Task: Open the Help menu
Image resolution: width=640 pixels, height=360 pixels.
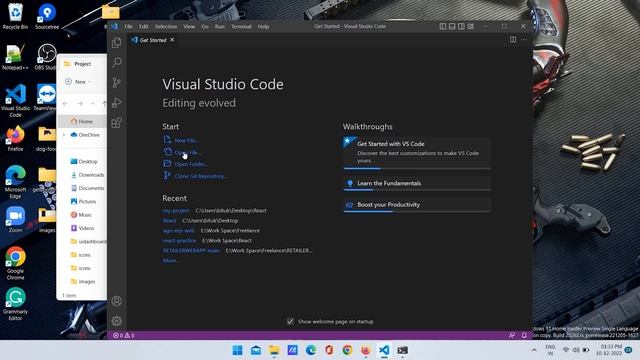Action: (263, 26)
